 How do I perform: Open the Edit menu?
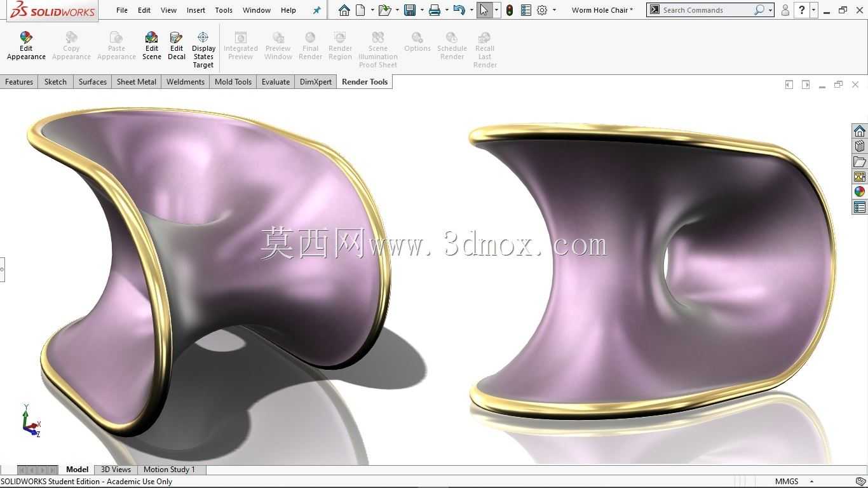[x=144, y=10]
